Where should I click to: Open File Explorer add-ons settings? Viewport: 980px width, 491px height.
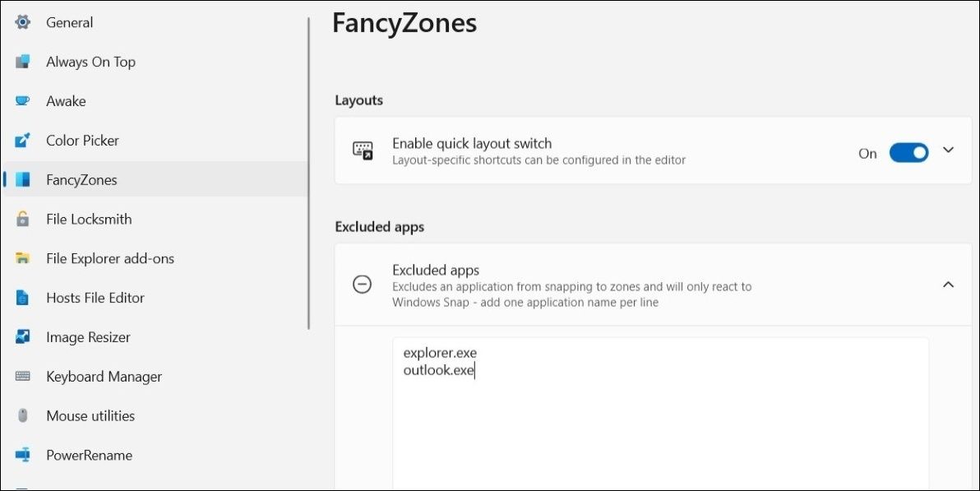110,258
